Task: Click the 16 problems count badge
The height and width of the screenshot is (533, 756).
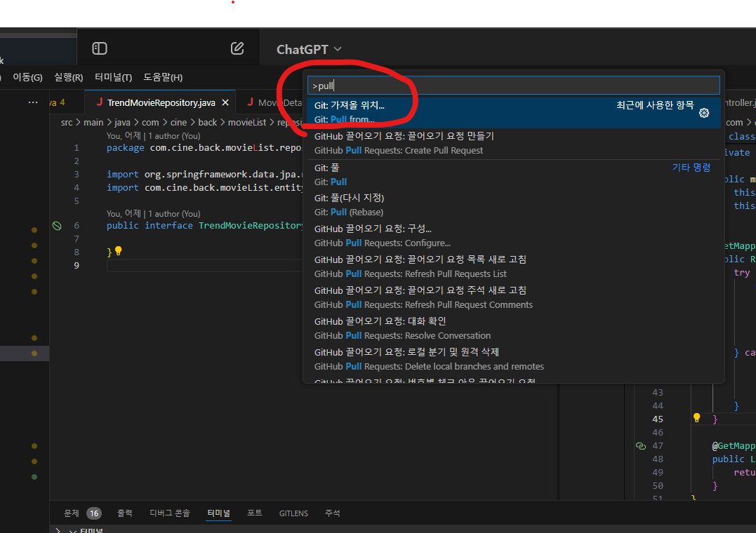Action: tap(94, 513)
